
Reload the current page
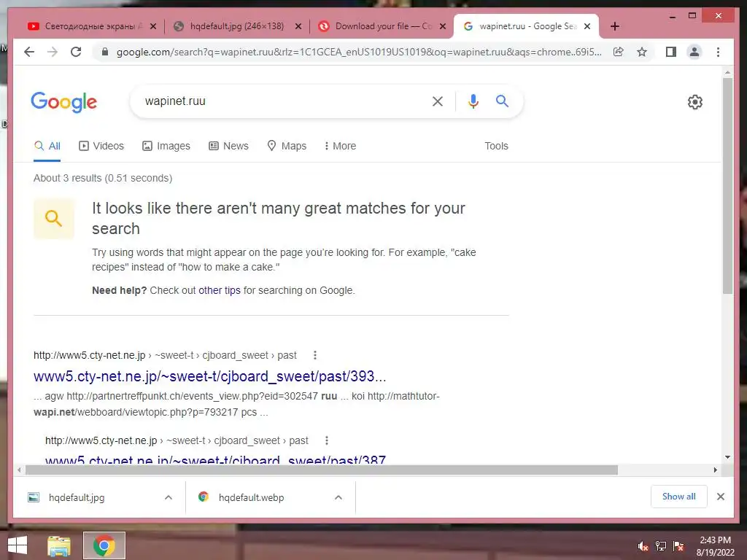point(76,52)
